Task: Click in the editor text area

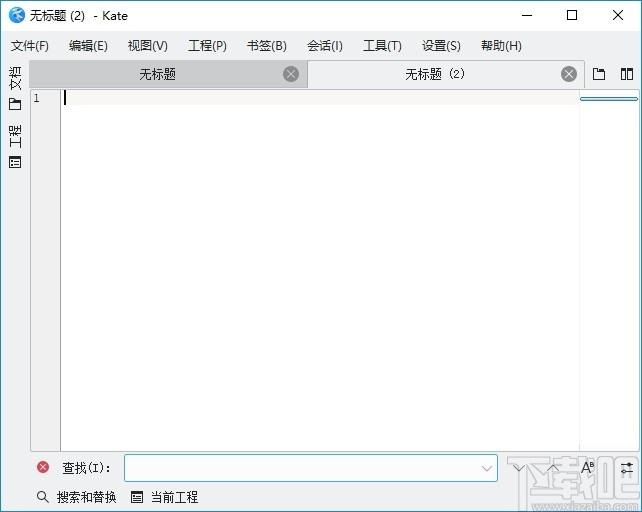Action: [x=319, y=270]
